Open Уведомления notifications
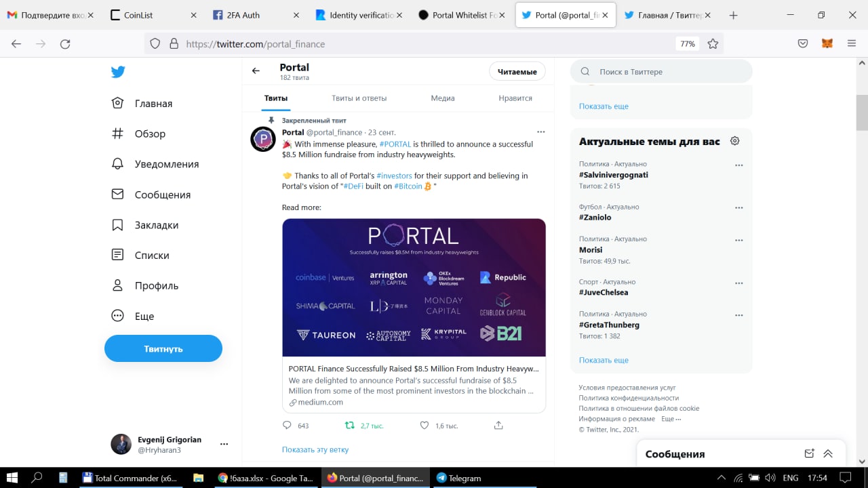Viewport: 868px width, 488px height. (155, 164)
